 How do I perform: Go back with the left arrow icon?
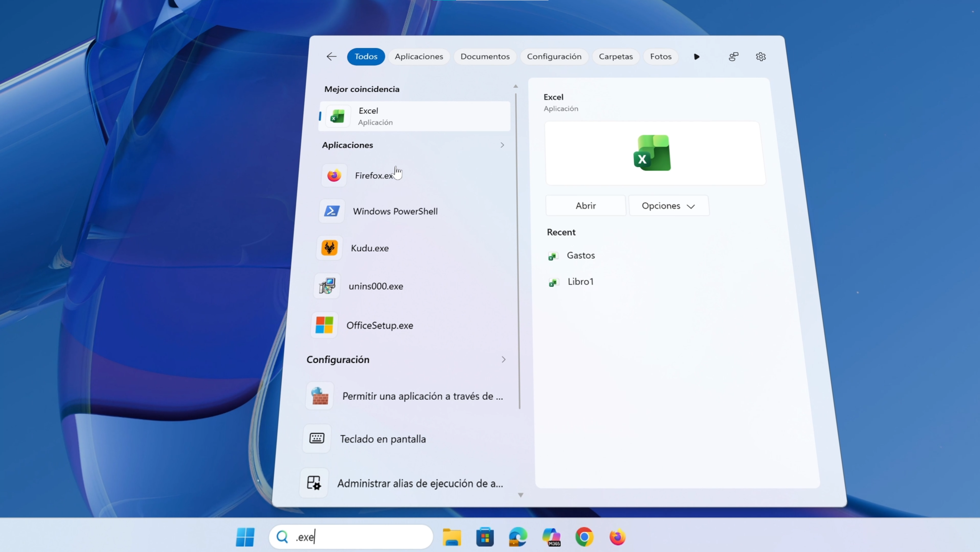click(331, 57)
